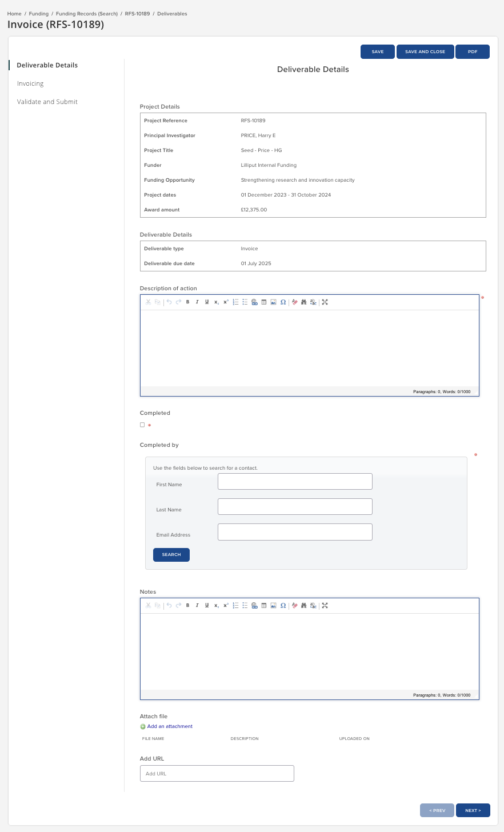The height and width of the screenshot is (832, 504).
Task: Insert special character in the Notes editor
Action: [x=283, y=606]
